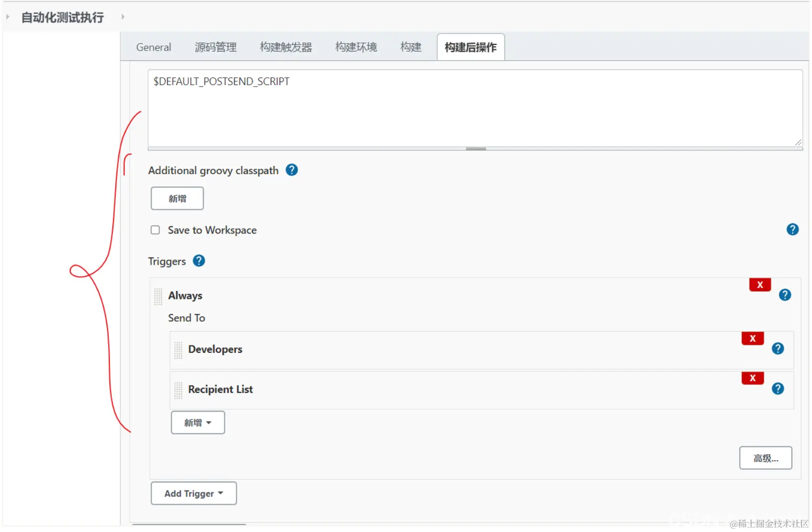Delete the Always trigger with red X
Screen dimensions: 812x532
click(x=760, y=285)
